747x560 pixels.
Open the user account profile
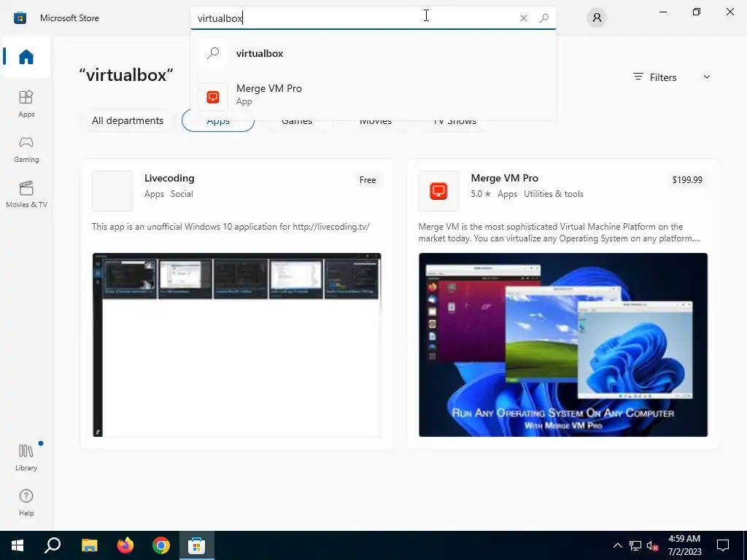(x=597, y=18)
